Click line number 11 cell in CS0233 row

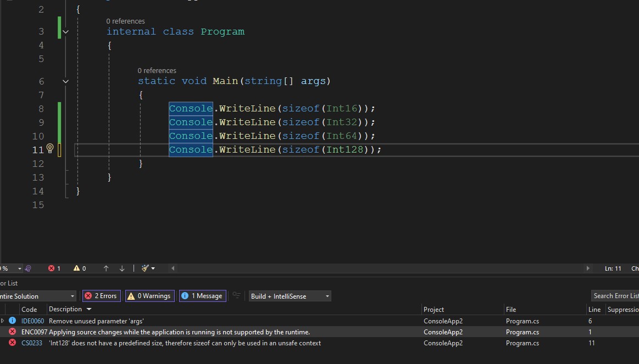[591, 343]
